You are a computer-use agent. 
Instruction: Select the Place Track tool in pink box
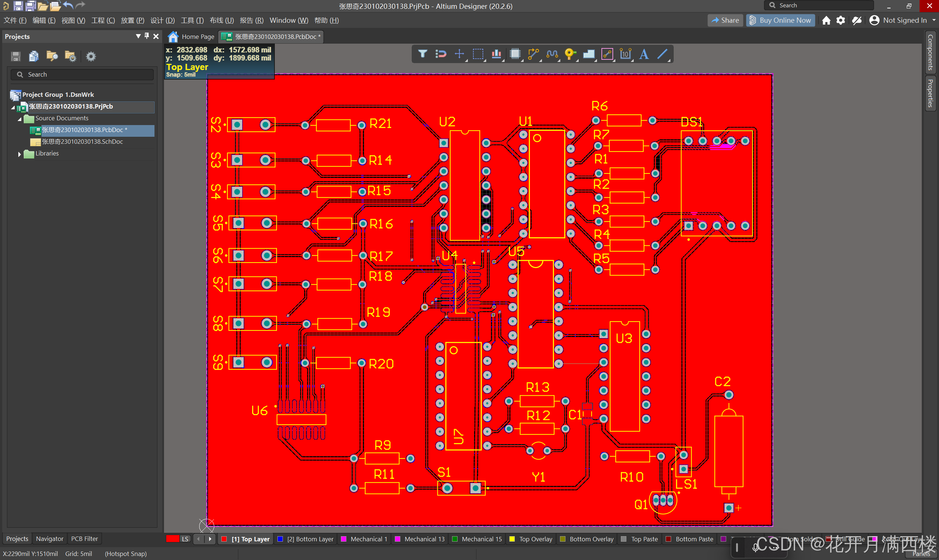pos(607,54)
